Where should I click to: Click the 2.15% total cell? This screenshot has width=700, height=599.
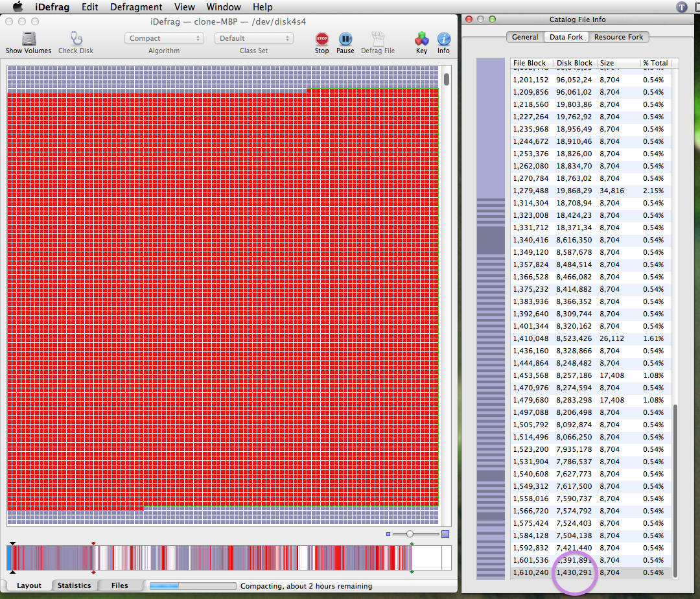click(x=653, y=191)
